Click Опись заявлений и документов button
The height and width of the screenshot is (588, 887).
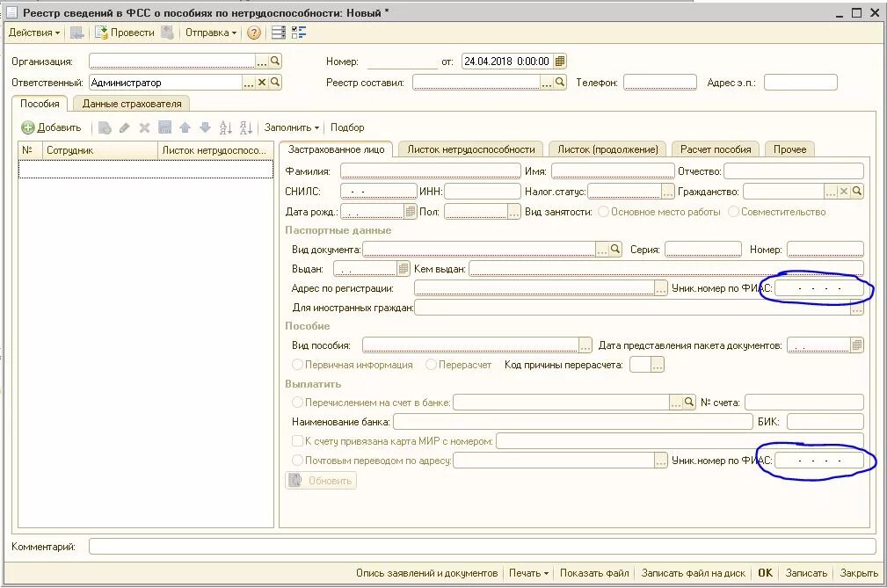click(x=426, y=573)
